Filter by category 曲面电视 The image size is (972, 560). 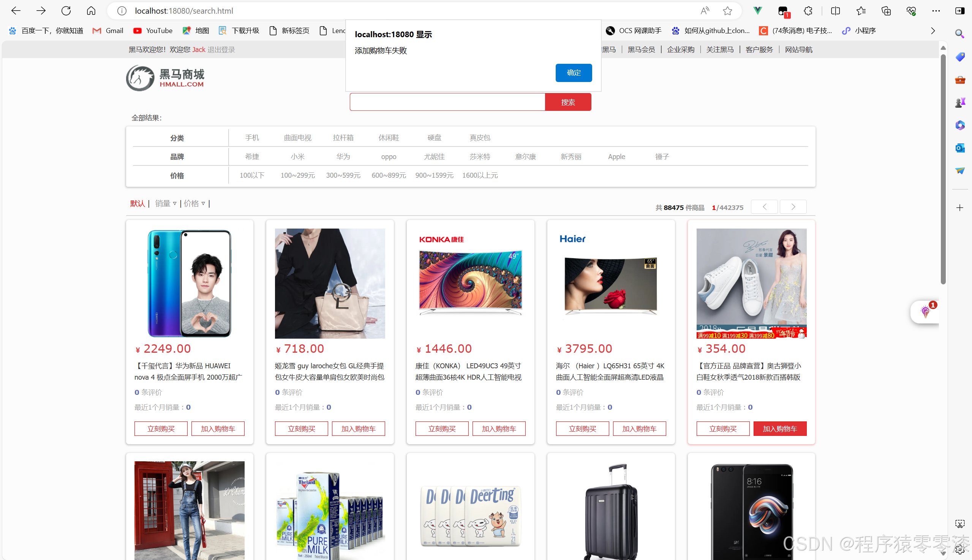[x=297, y=137]
